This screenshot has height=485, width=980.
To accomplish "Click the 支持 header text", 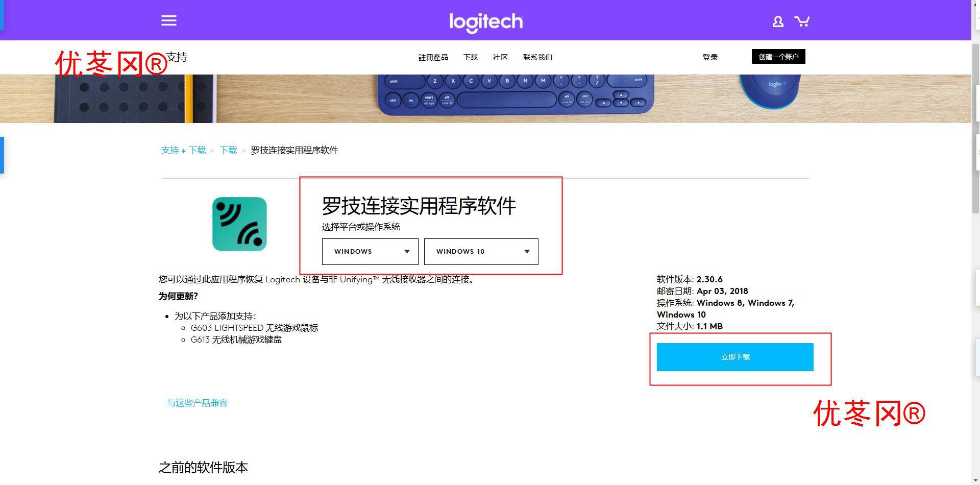I will pyautogui.click(x=177, y=57).
